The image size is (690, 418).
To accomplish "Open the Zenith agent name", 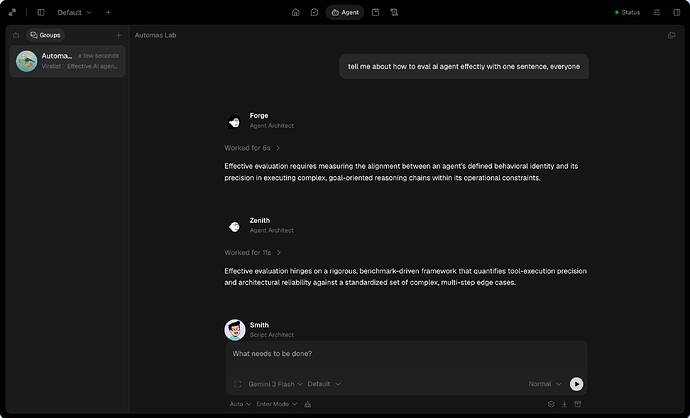I will click(x=260, y=220).
